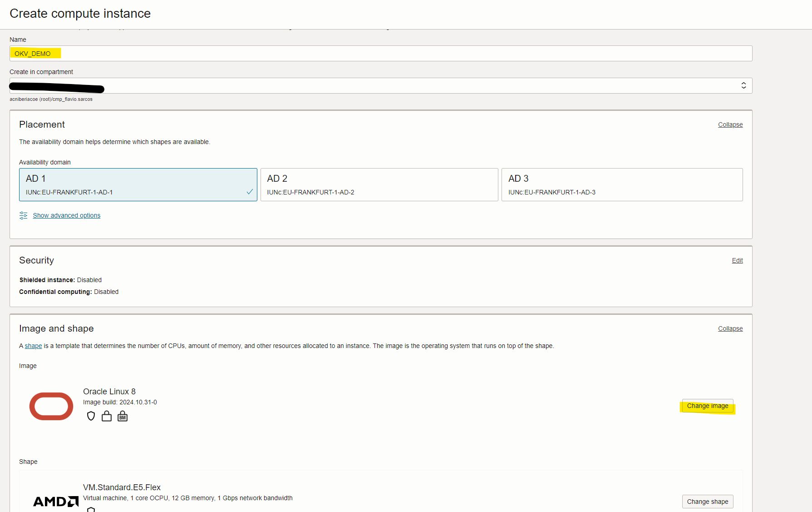This screenshot has height=512, width=812.
Task: Click the lock icon under Oracle Linux 8
Action: point(107,416)
